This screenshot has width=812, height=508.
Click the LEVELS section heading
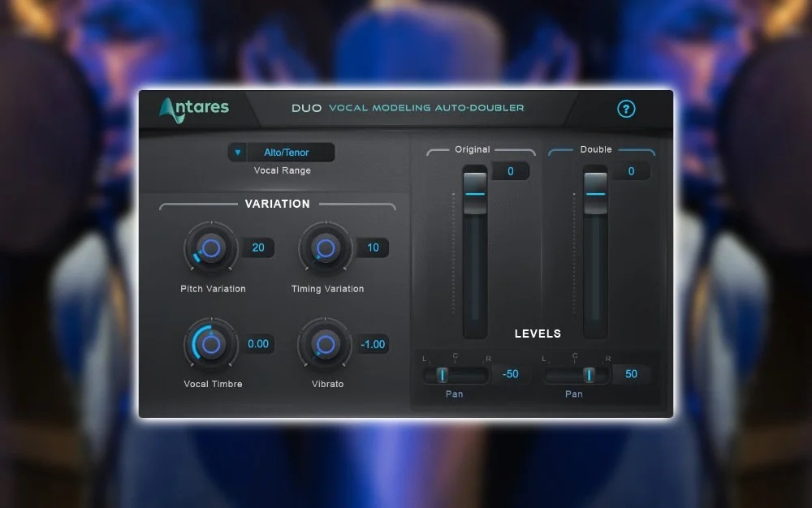coord(538,334)
